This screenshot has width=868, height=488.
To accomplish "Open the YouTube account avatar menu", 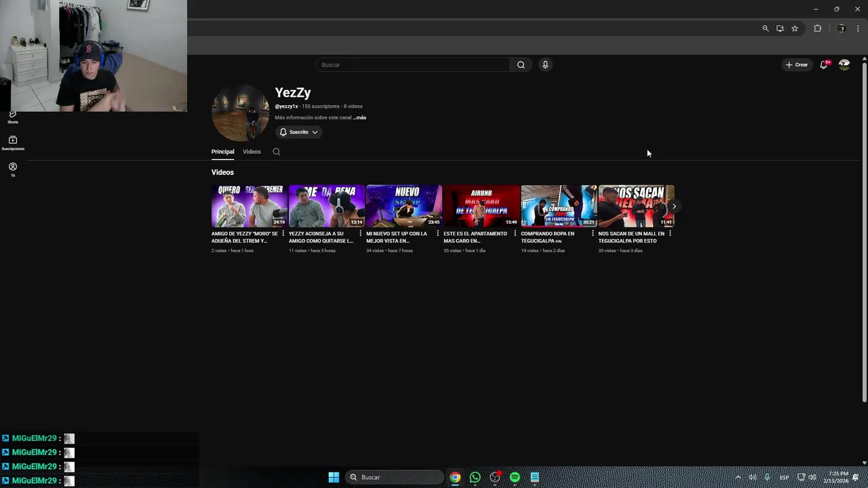I will (844, 65).
